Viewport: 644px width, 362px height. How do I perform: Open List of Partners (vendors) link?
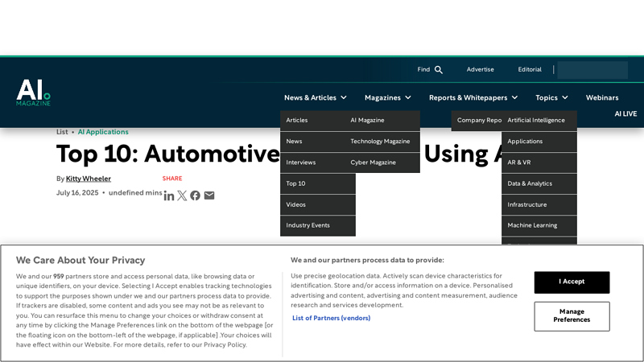coord(331,318)
